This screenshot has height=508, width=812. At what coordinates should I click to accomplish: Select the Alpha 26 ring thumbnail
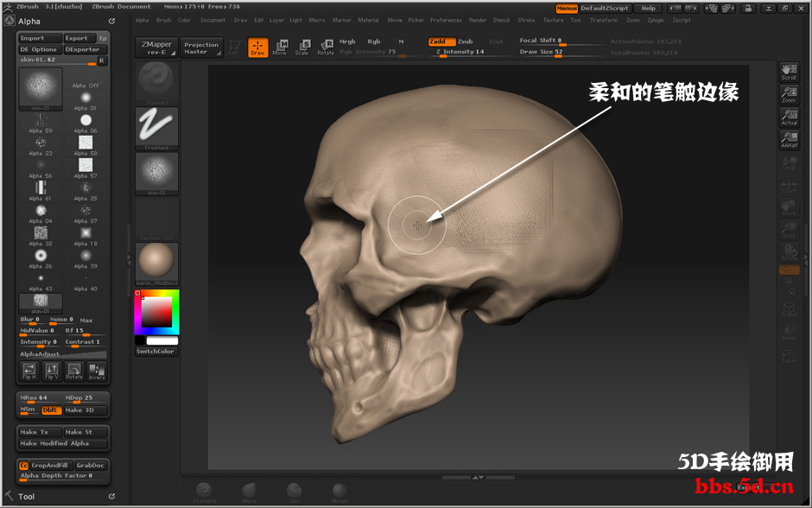[x=41, y=258]
